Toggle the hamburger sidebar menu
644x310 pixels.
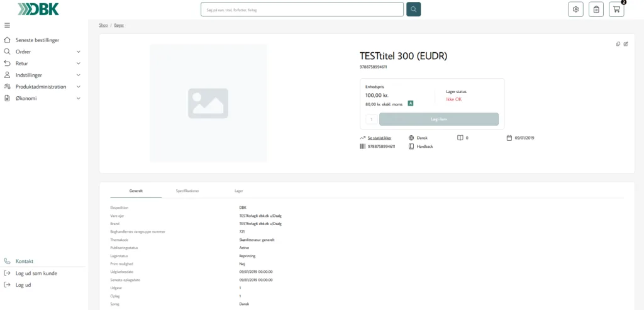coord(7,25)
